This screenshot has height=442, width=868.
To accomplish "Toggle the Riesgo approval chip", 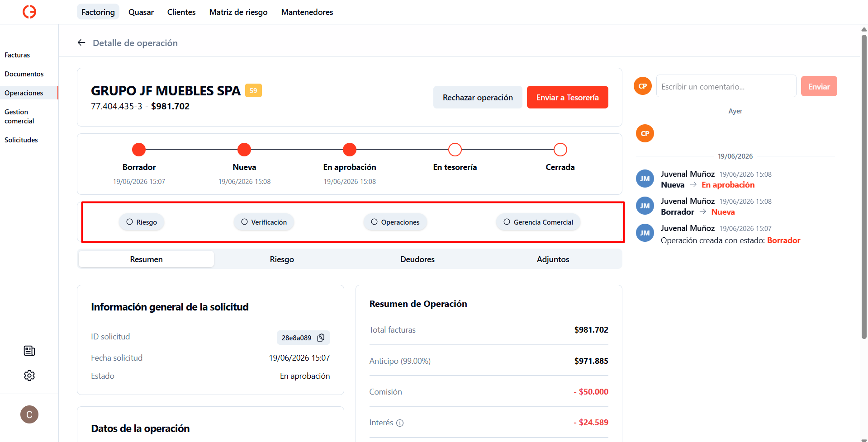I will coord(142,222).
